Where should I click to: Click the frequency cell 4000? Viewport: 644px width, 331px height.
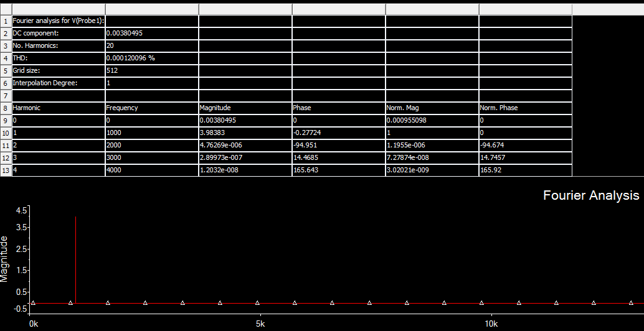click(152, 170)
